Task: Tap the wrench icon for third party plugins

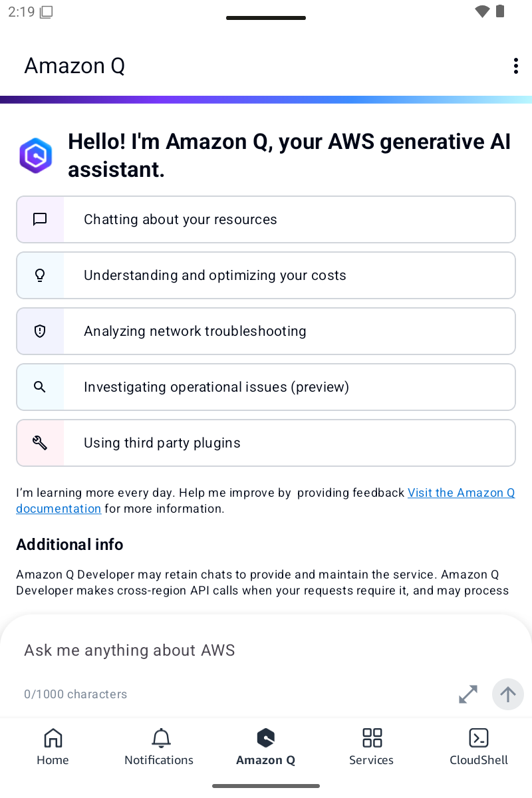Action: (x=40, y=443)
